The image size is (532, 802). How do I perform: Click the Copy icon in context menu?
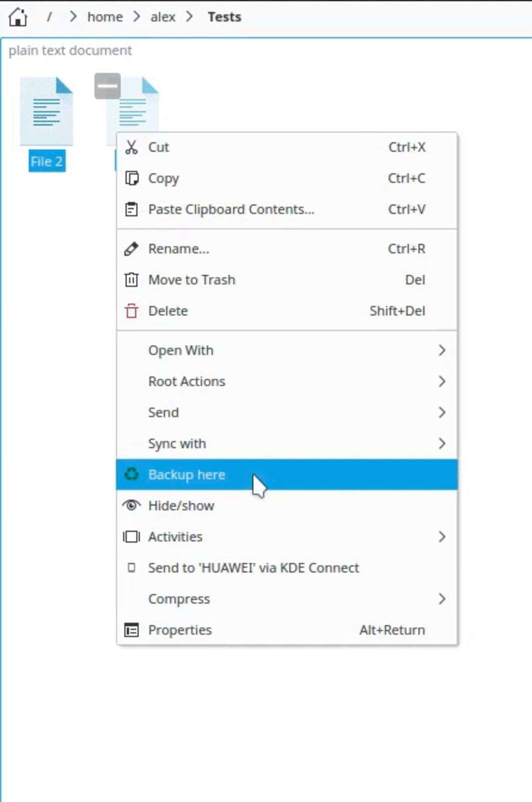[x=131, y=178]
